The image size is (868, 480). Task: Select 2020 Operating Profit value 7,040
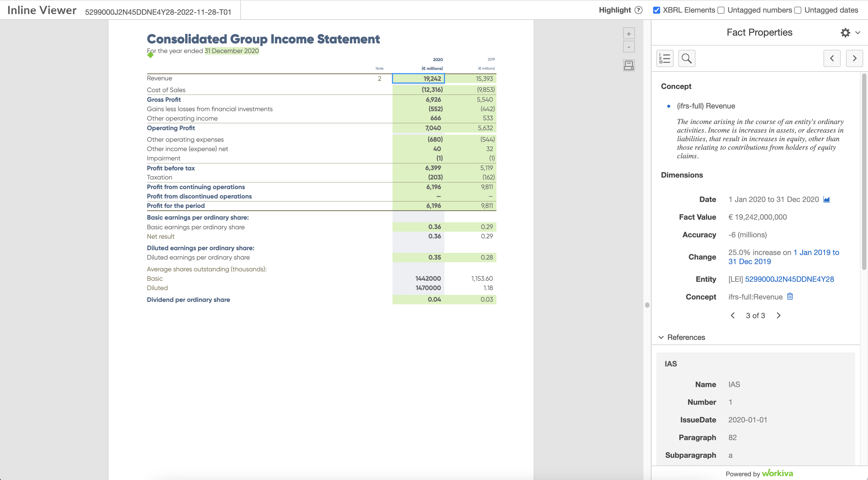418,128
